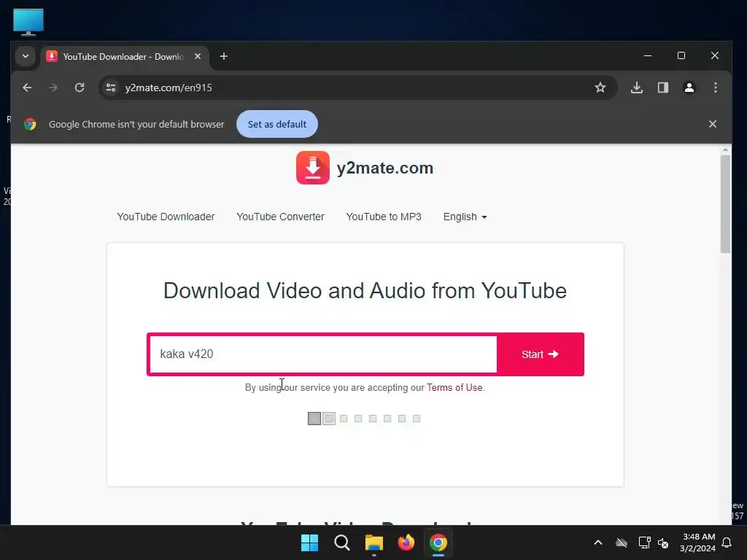Click the muted volume tray icon
This screenshot has width=747, height=560.
663,542
